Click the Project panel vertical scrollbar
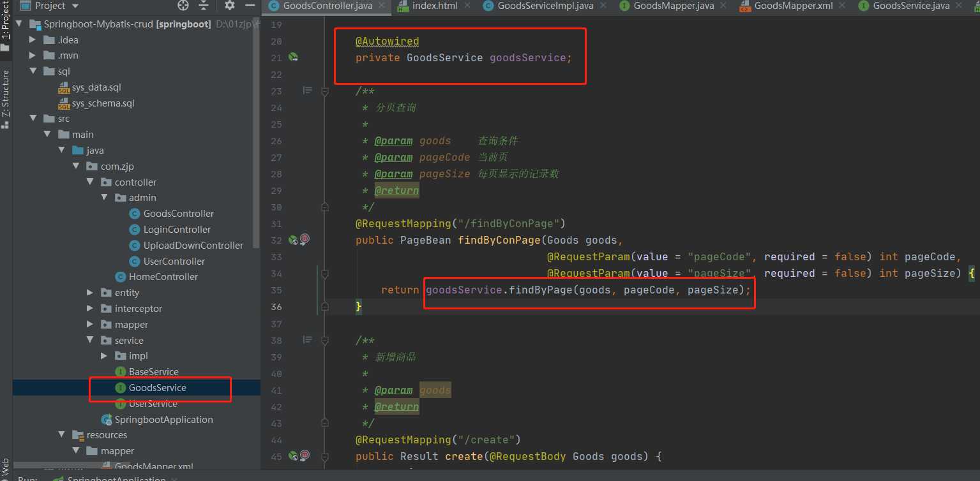980x481 pixels. (257, 134)
